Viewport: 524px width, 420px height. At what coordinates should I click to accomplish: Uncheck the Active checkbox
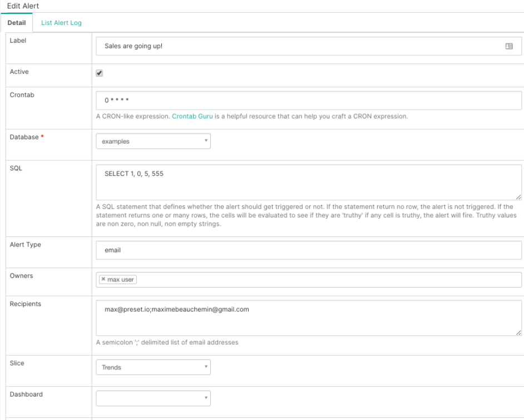(100, 73)
